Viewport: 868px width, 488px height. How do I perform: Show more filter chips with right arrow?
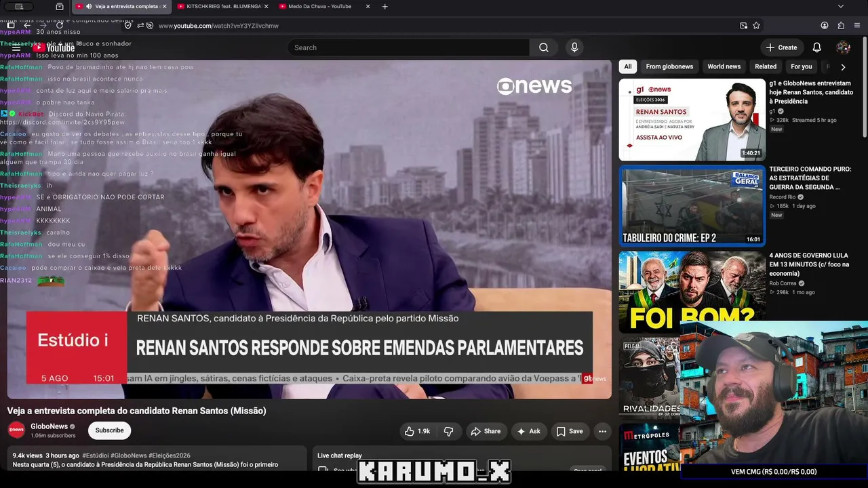[x=843, y=67]
